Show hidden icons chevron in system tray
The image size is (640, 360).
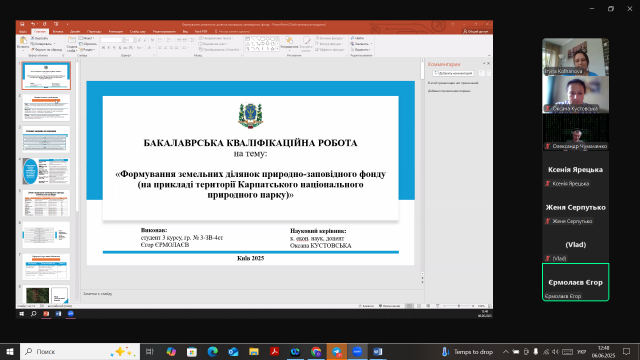pyautogui.click(x=506, y=351)
